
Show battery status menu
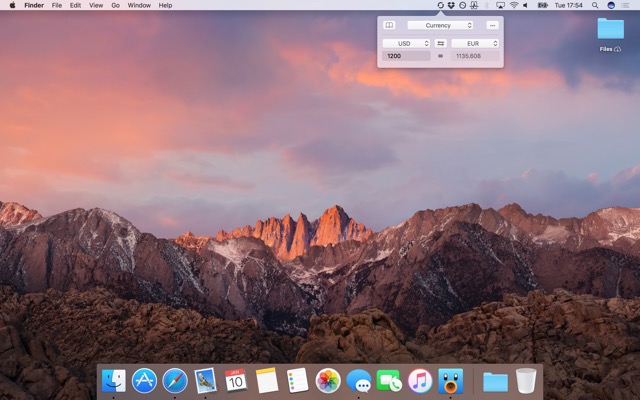542,5
